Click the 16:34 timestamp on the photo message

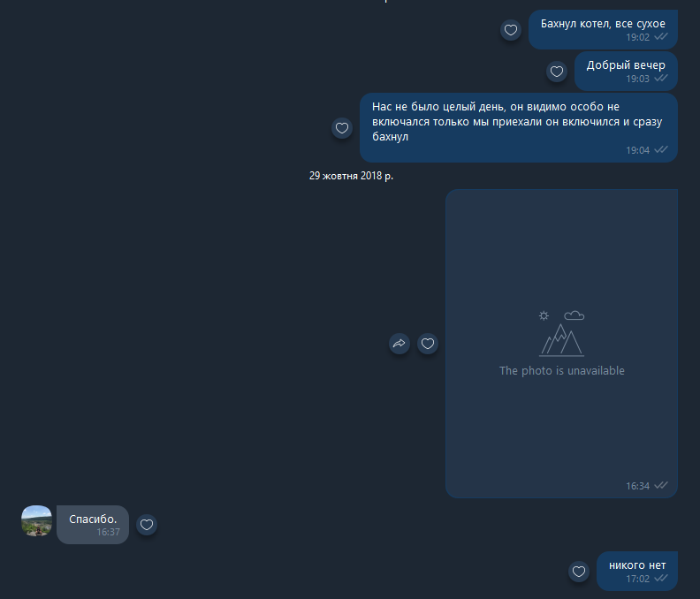[x=637, y=486]
